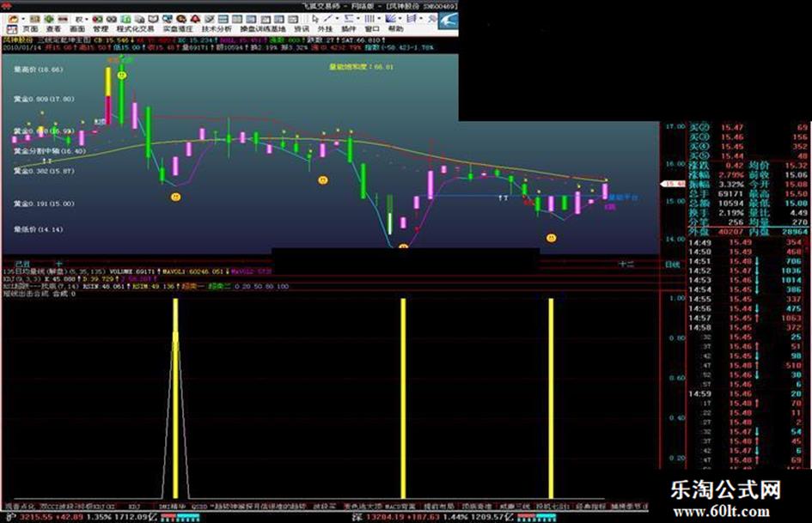This screenshot has width=812, height=523.
Task: Open the 查看 menu
Action: [x=53, y=29]
